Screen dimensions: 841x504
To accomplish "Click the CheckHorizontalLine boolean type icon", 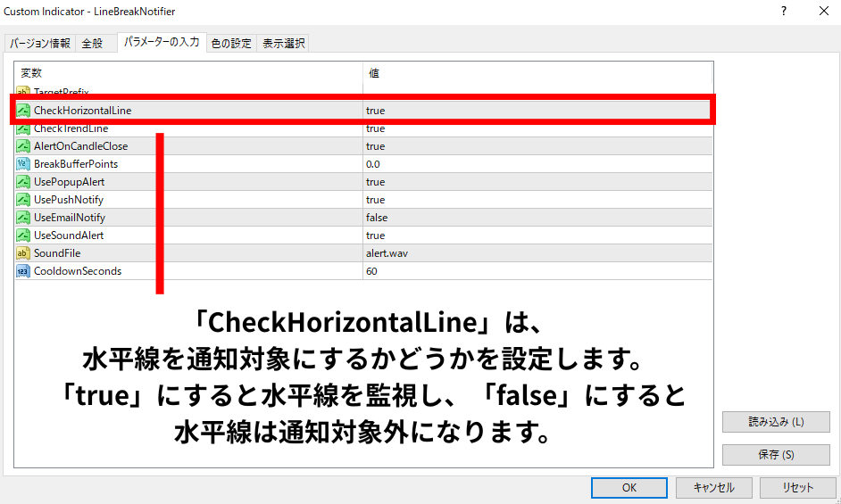I will (x=23, y=111).
